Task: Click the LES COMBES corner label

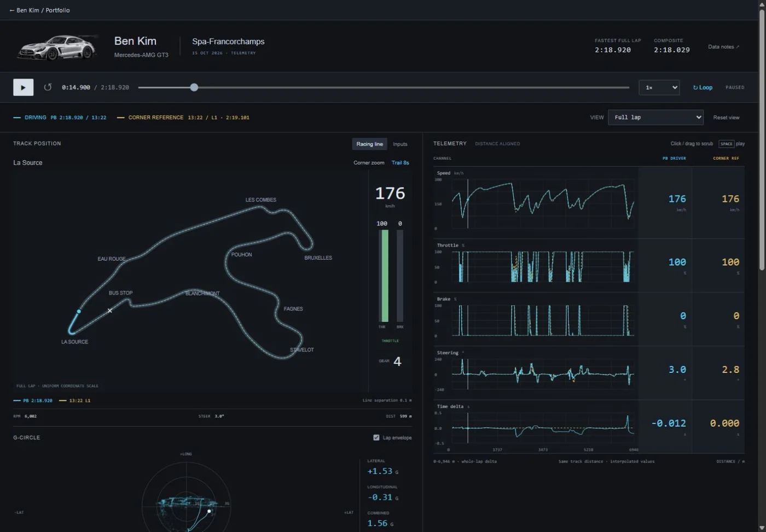Action: tap(261, 200)
